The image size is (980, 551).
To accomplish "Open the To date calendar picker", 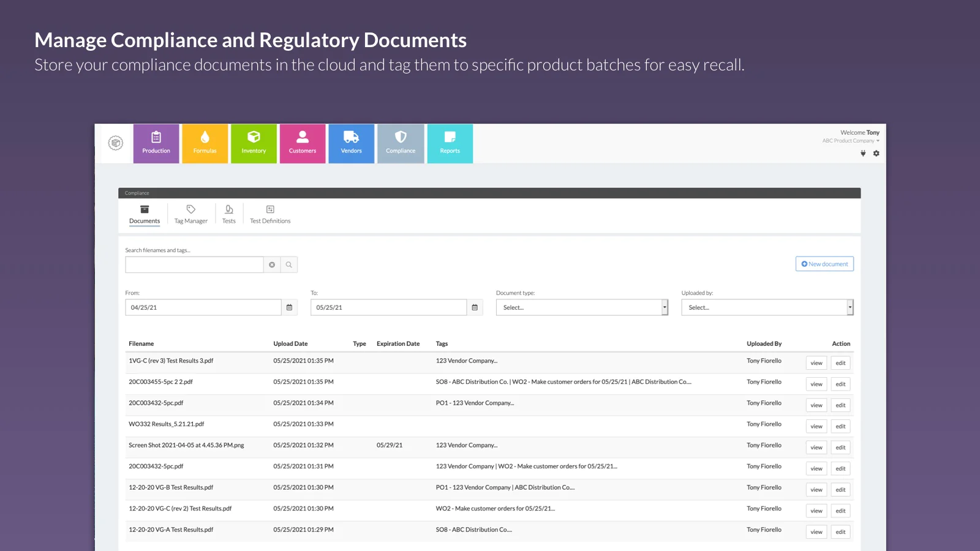I will [475, 307].
